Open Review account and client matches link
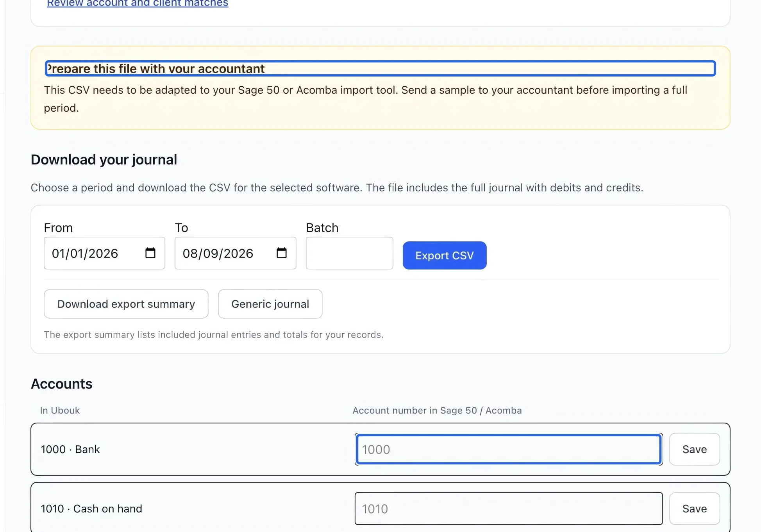This screenshot has height=532, width=761. pos(138,4)
